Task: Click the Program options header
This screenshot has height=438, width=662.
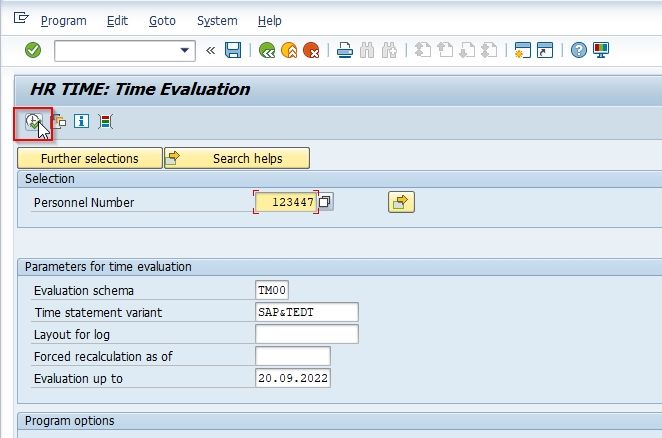Action: [70, 421]
